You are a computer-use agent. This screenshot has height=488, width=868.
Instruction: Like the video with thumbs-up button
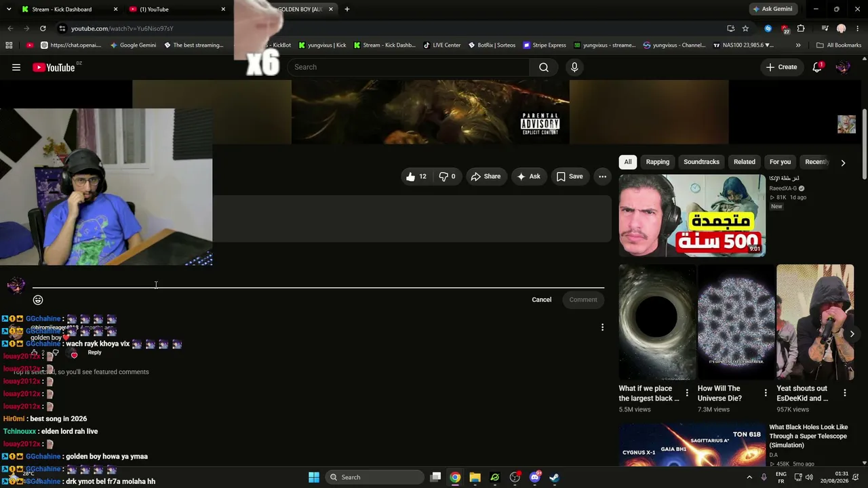coord(416,176)
